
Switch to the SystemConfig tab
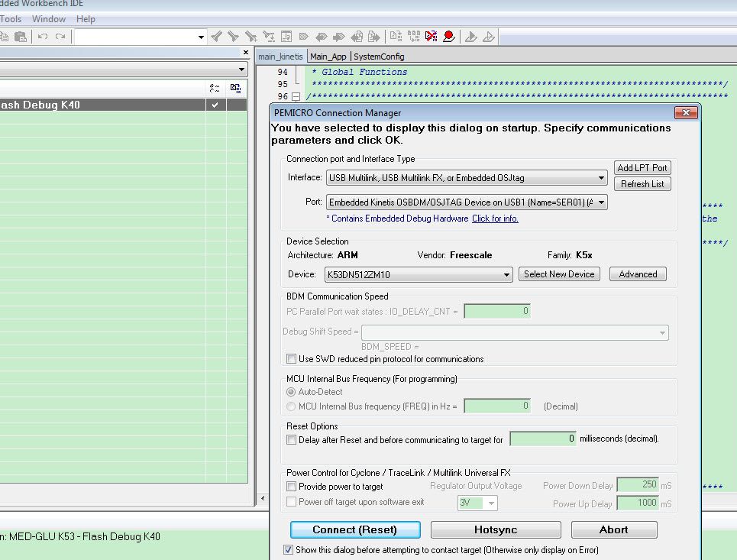(x=379, y=57)
